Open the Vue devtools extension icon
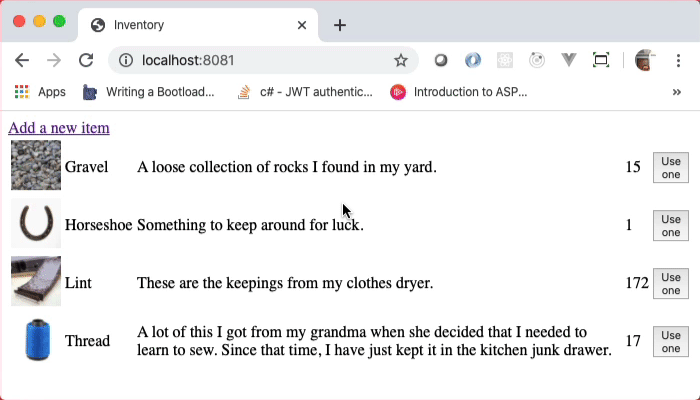 coord(569,60)
